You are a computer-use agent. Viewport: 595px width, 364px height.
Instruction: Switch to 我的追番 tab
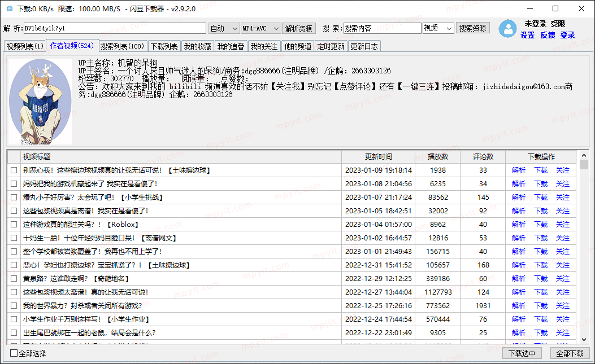pyautogui.click(x=231, y=46)
